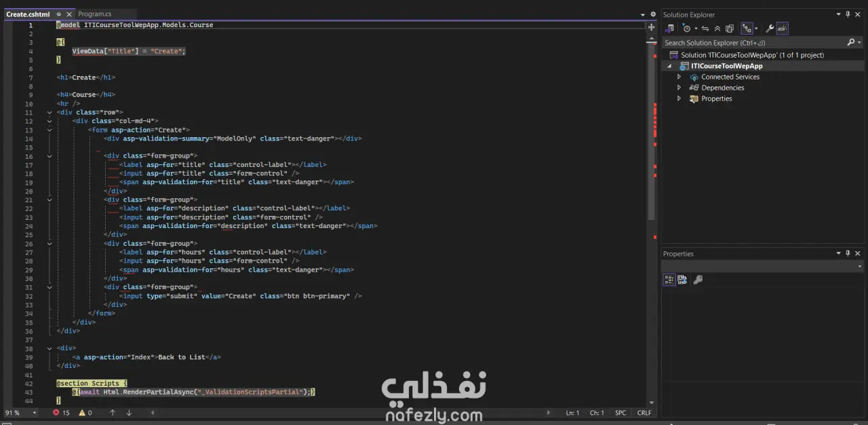Collapse the submit form-group outline
This screenshot has width=868, height=425.
[49, 287]
